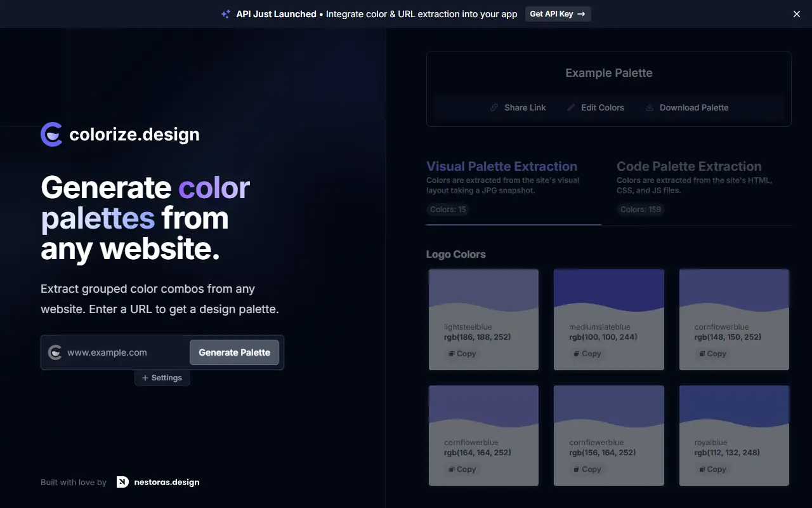Click the pencil icon next to Edit Colors
The width and height of the screenshot is (812, 508).
(x=571, y=107)
